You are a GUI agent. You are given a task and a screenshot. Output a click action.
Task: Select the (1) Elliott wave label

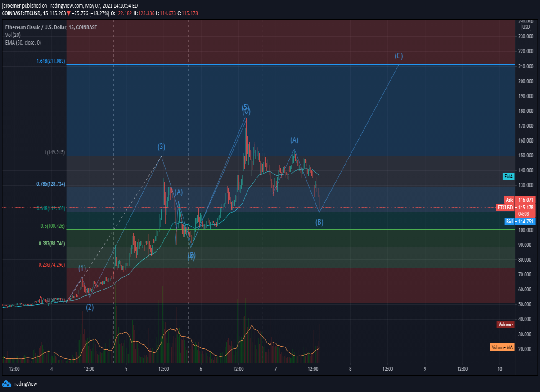coord(82,268)
